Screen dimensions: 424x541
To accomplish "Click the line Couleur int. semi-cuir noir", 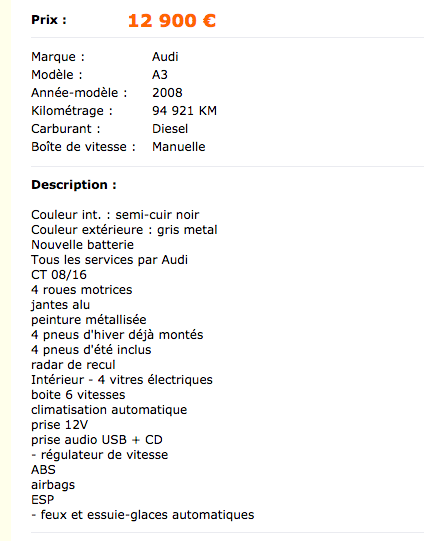I will (115, 215).
